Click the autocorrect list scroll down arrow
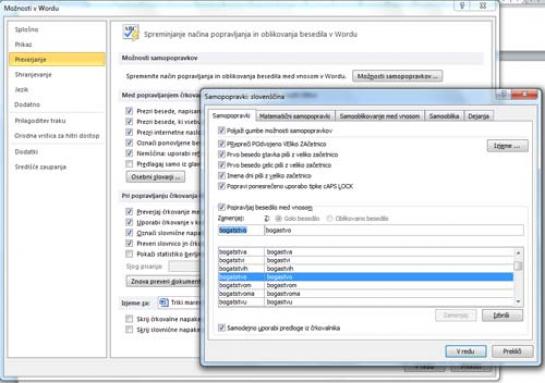Viewport: 545px width, 383px height. (x=518, y=302)
